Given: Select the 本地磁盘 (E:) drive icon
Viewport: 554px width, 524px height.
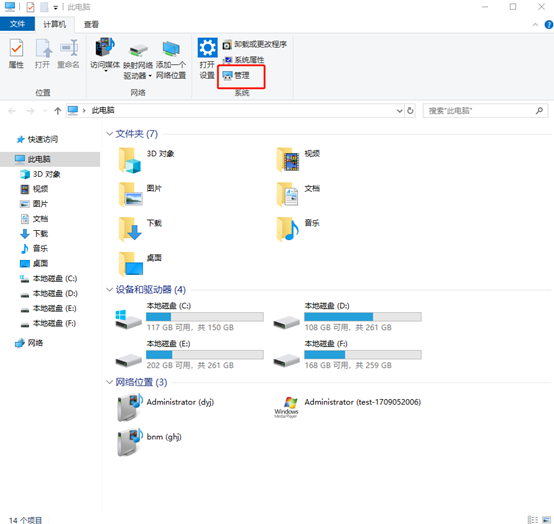Looking at the screenshot, I should click(128, 360).
